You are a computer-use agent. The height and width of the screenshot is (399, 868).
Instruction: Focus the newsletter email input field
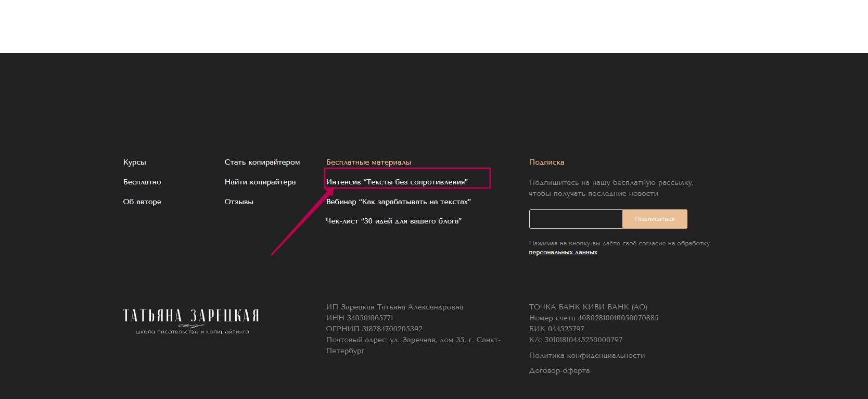click(x=576, y=219)
